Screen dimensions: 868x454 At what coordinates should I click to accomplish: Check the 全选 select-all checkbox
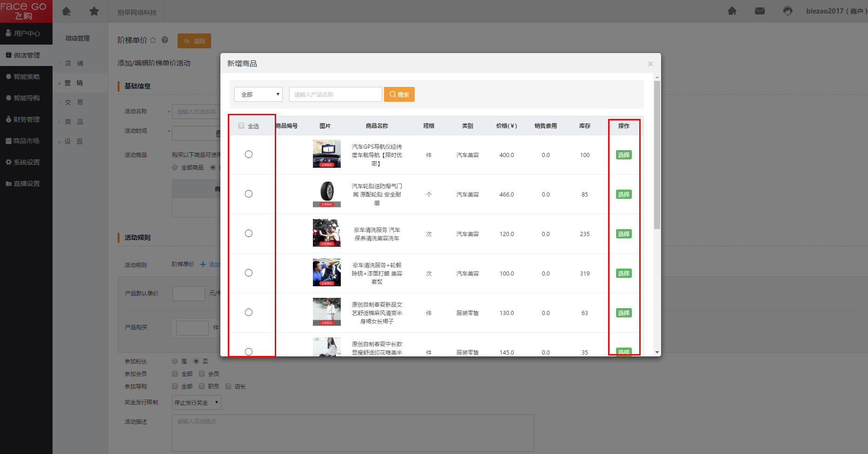pyautogui.click(x=241, y=125)
